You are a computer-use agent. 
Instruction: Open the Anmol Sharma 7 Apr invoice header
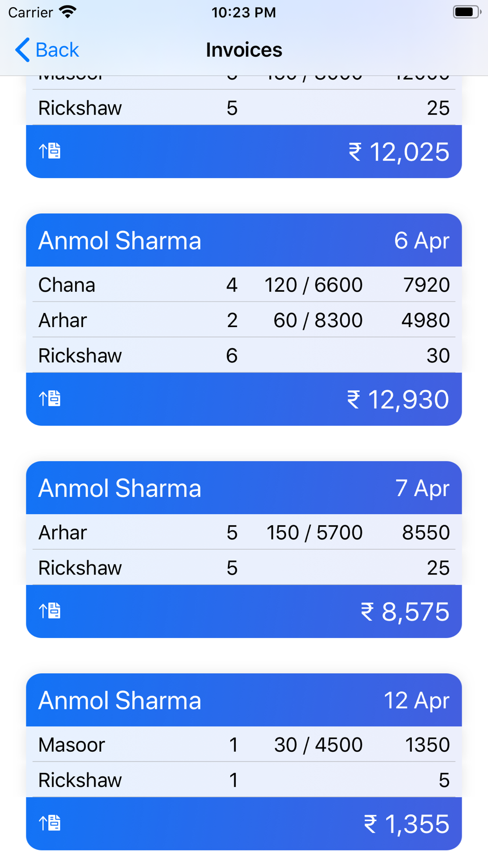(x=244, y=488)
